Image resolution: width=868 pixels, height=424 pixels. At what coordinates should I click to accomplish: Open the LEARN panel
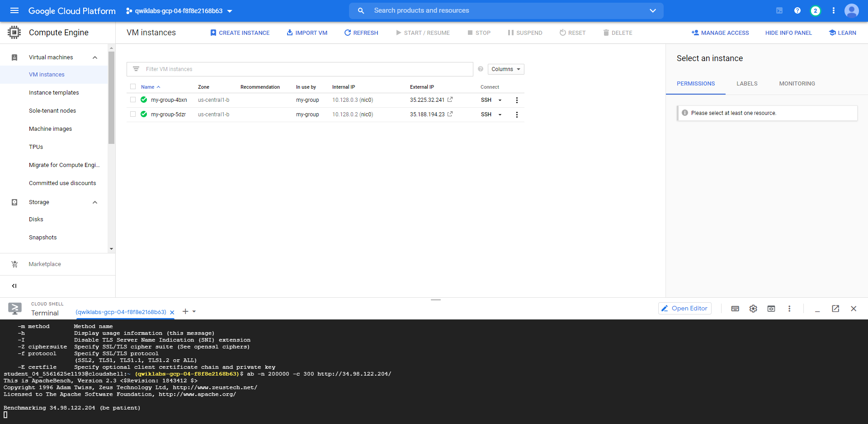(842, 33)
